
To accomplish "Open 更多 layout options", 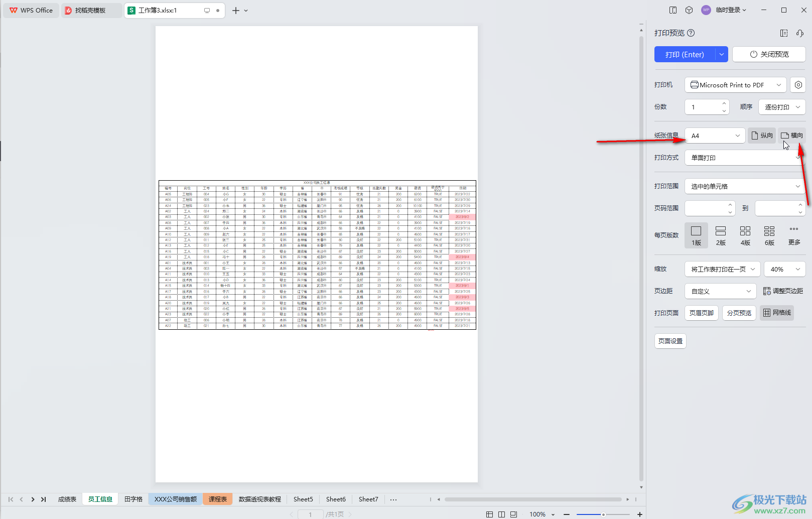I will tap(794, 235).
